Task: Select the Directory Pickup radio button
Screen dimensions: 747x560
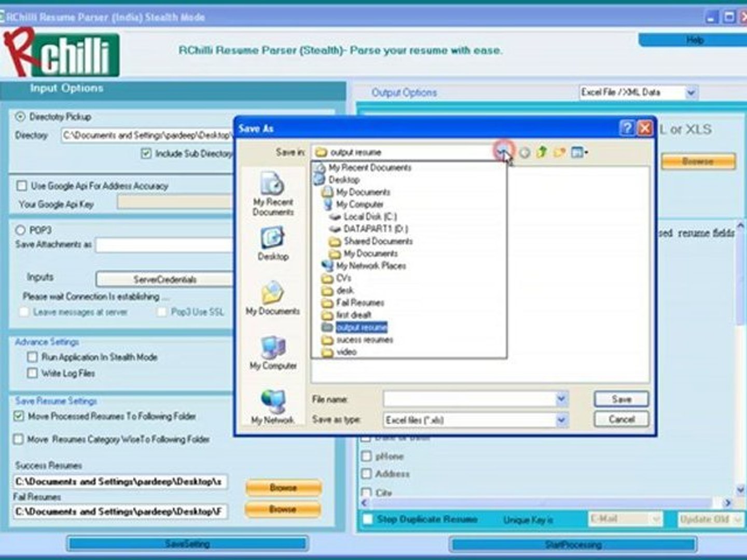Action: click(20, 117)
